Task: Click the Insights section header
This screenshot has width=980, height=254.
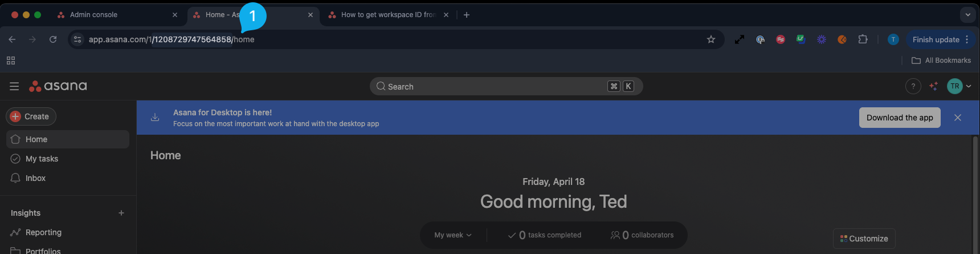Action: tap(26, 213)
